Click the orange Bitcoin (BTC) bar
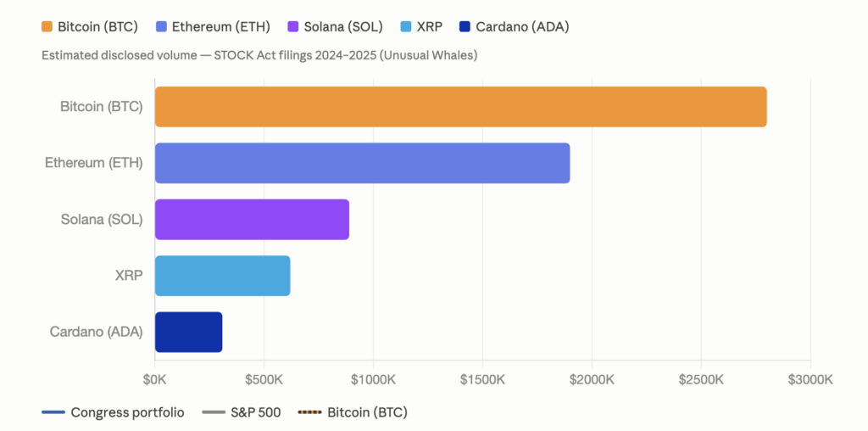Image resolution: width=868 pixels, height=431 pixels. tap(460, 107)
